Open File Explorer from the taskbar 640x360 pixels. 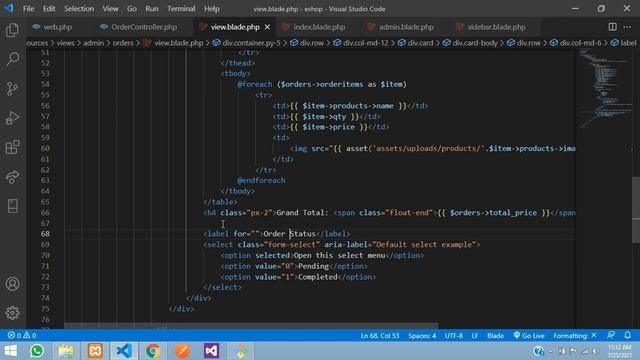coord(66,351)
